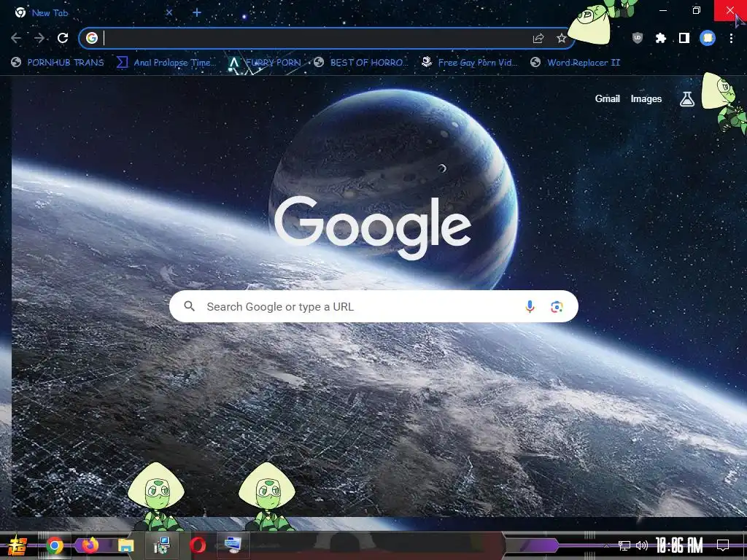Open the Opera browser from the taskbar
747x560 pixels.
[x=197, y=545]
